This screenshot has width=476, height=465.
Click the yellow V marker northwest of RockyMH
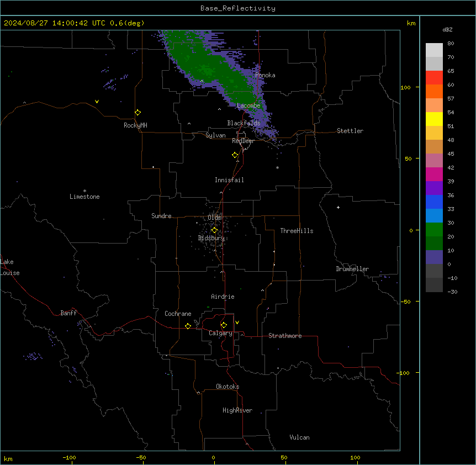point(97,102)
